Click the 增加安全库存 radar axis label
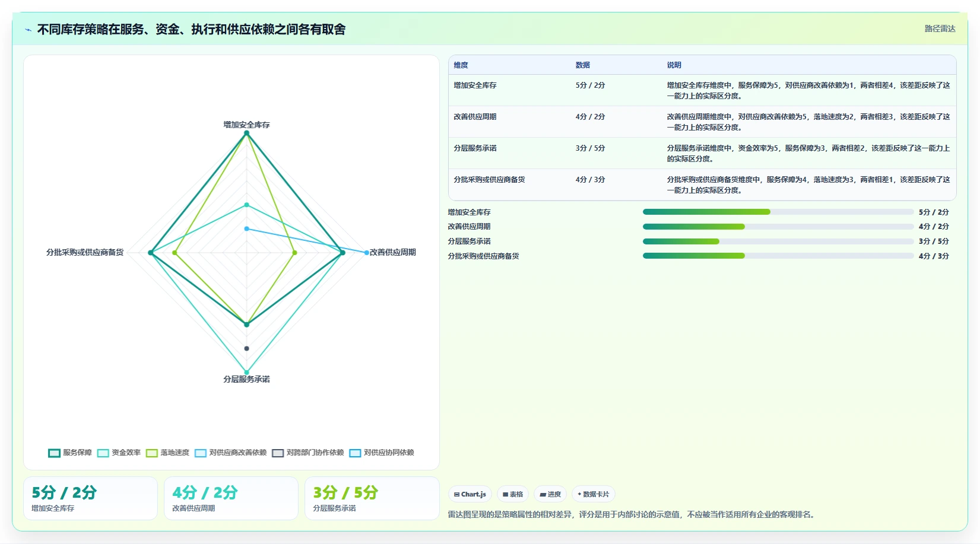The width and height of the screenshot is (980, 544). click(246, 125)
